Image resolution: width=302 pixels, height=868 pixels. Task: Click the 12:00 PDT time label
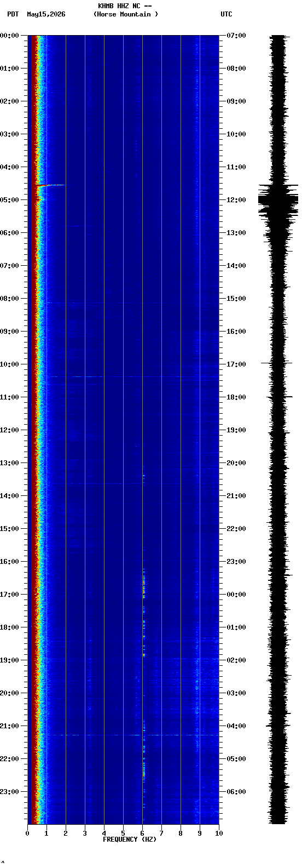click(10, 430)
